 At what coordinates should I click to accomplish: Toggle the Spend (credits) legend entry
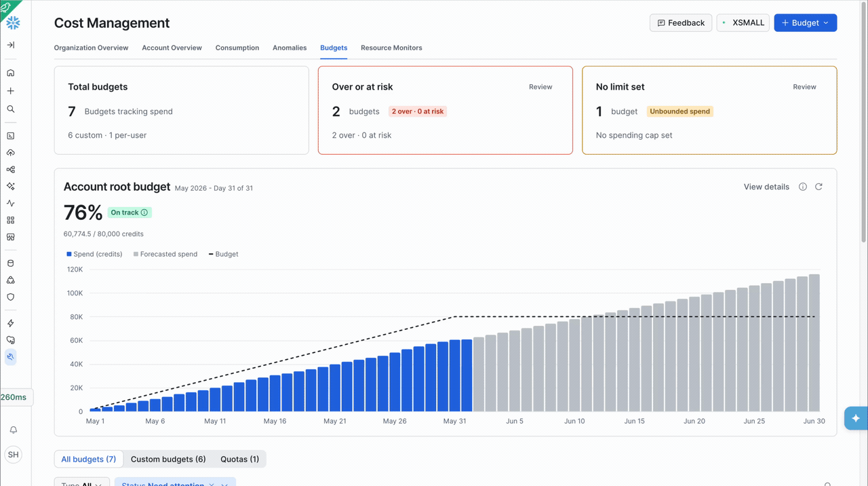pyautogui.click(x=94, y=254)
